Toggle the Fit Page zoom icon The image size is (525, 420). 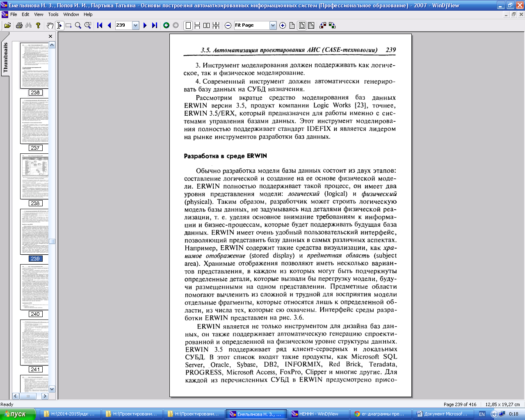tap(302, 25)
